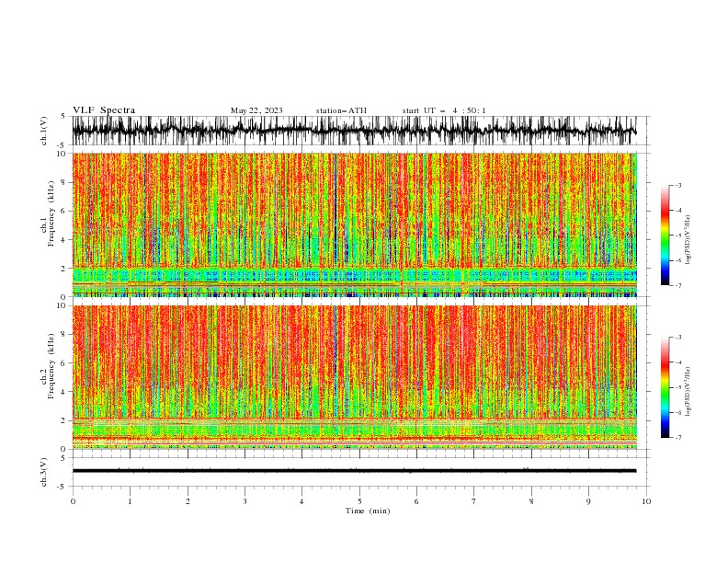
Task: Click the "8" kHz tick on ch.1 frequency axis
Action: (64, 182)
